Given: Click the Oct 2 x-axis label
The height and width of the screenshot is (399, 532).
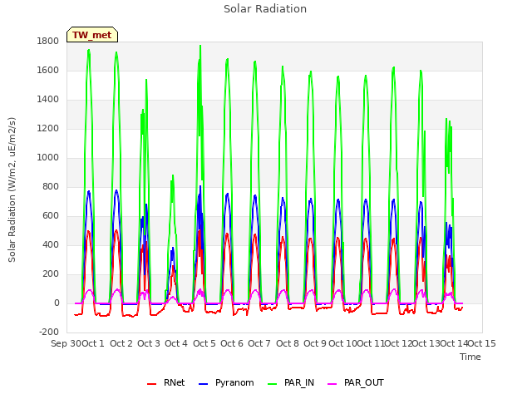Looking at the screenshot, I should tap(121, 343).
